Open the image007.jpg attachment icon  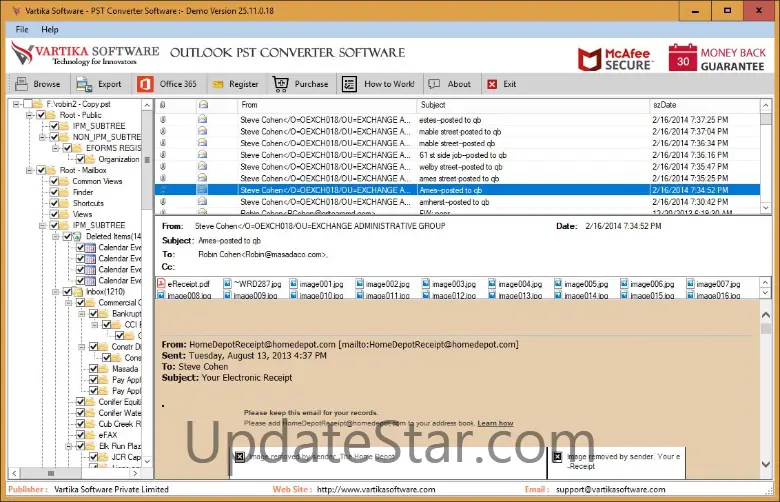690,284
